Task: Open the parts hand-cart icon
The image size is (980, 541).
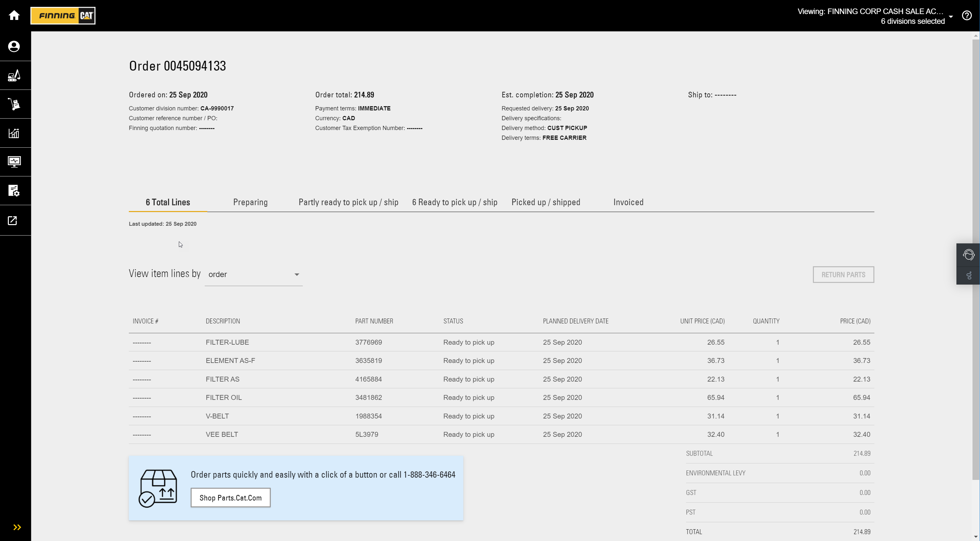Action: [14, 104]
